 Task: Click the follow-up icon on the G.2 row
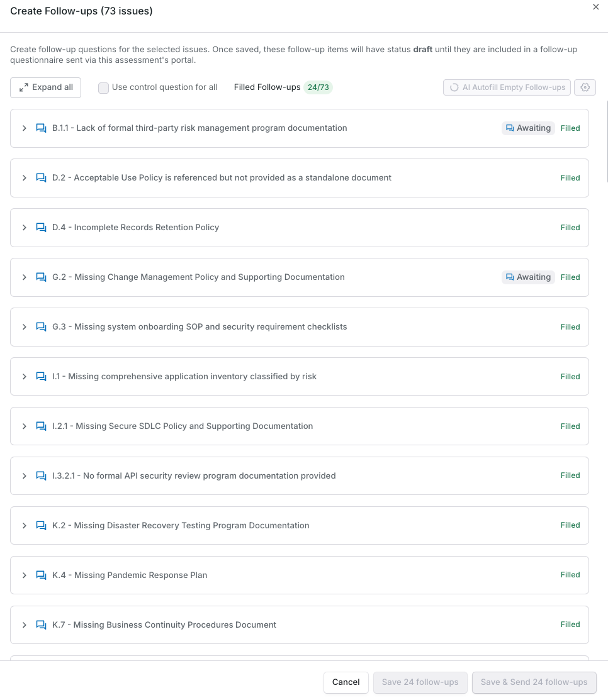41,277
